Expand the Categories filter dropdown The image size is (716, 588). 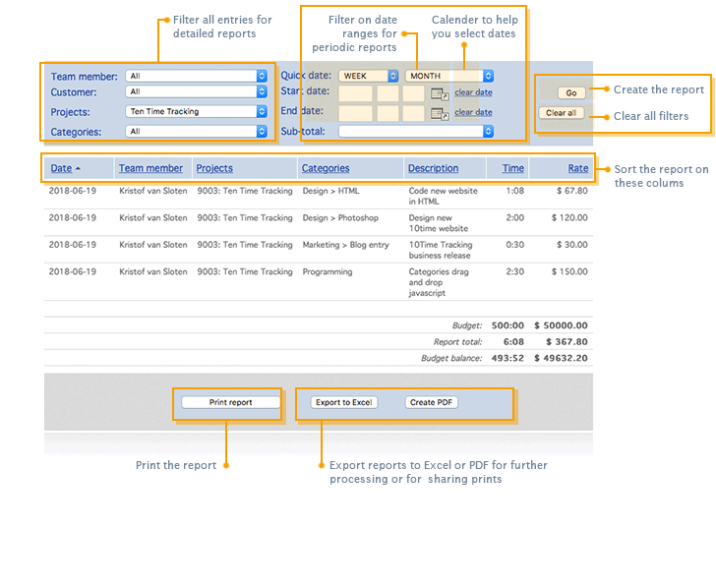click(197, 131)
